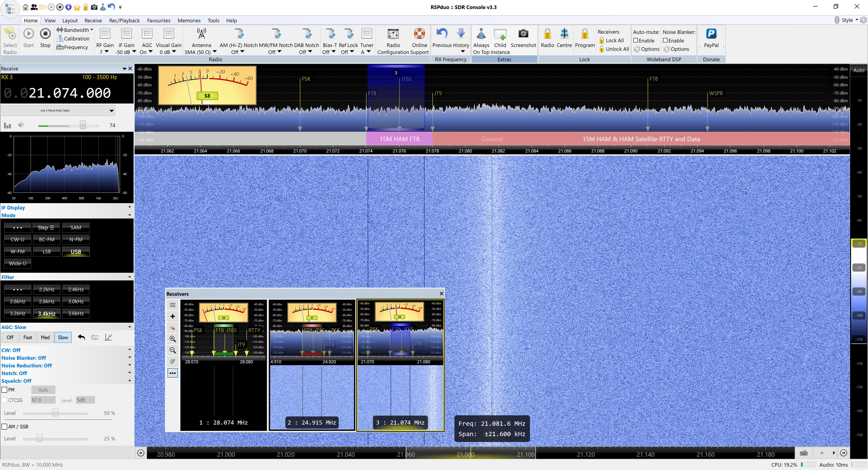Viewport: 868px width, 470px height.
Task: Collapse the Filter section
Action: coord(130,277)
